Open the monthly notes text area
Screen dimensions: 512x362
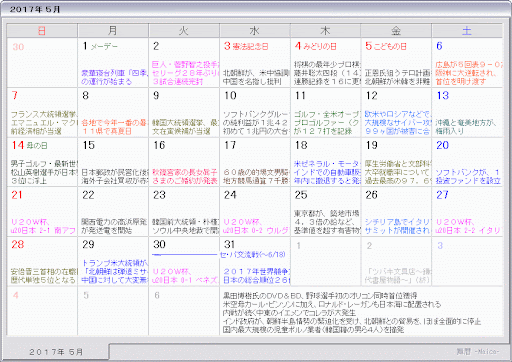[361, 311]
